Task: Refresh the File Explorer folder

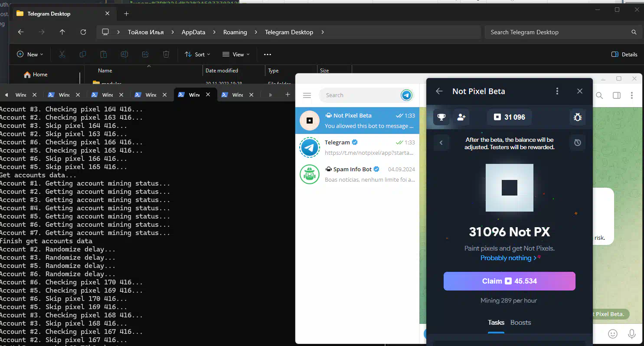Action: click(x=83, y=32)
